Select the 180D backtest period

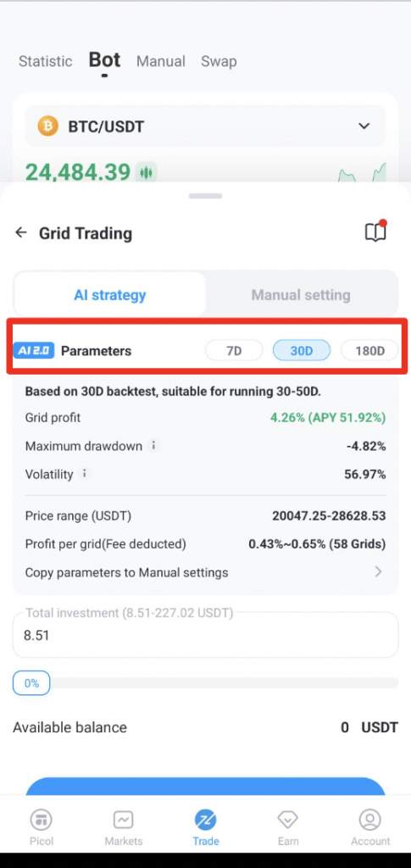pyautogui.click(x=369, y=351)
